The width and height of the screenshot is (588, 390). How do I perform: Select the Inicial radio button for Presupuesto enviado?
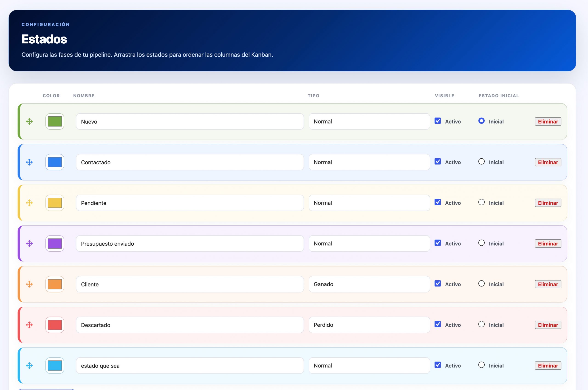(x=481, y=243)
